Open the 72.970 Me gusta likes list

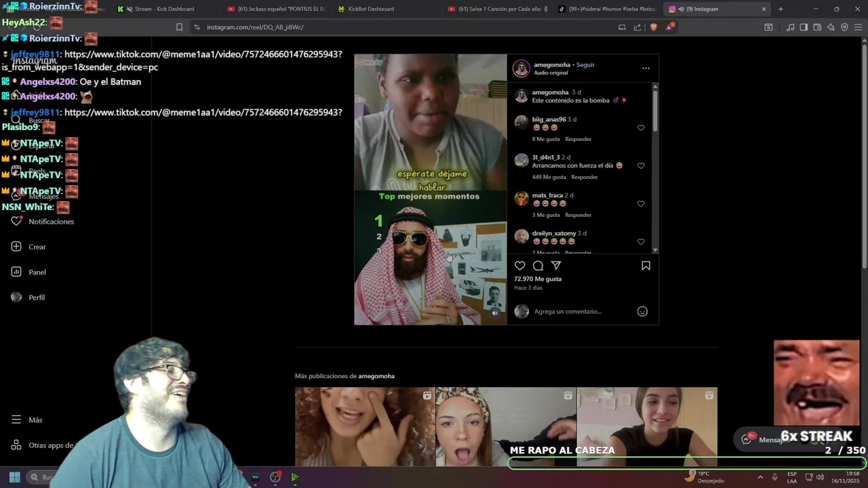538,279
